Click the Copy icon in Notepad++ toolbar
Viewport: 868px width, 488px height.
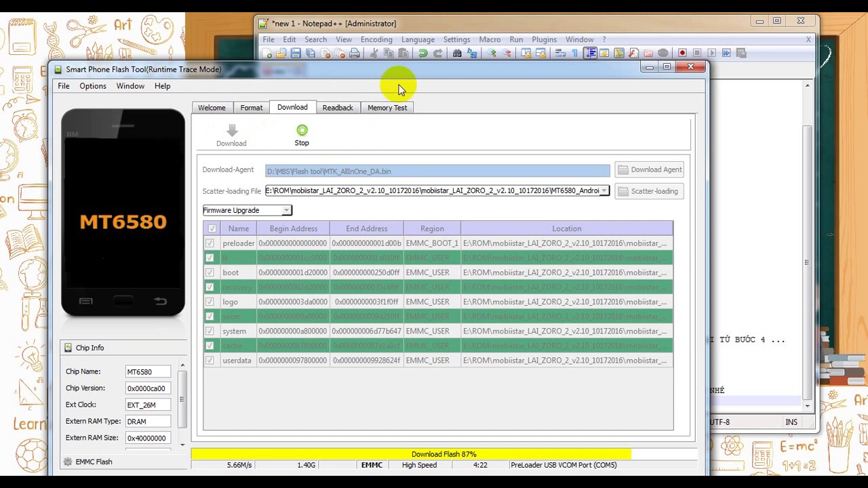(x=389, y=53)
